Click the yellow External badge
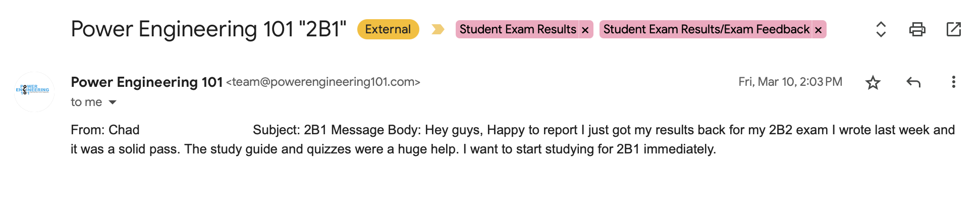 388,29
